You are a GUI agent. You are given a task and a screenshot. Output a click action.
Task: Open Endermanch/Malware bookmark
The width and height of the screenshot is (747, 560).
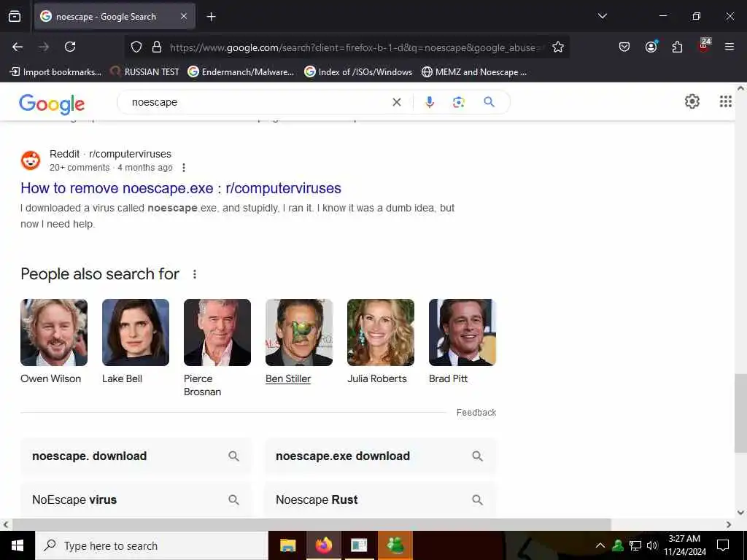[x=241, y=72]
